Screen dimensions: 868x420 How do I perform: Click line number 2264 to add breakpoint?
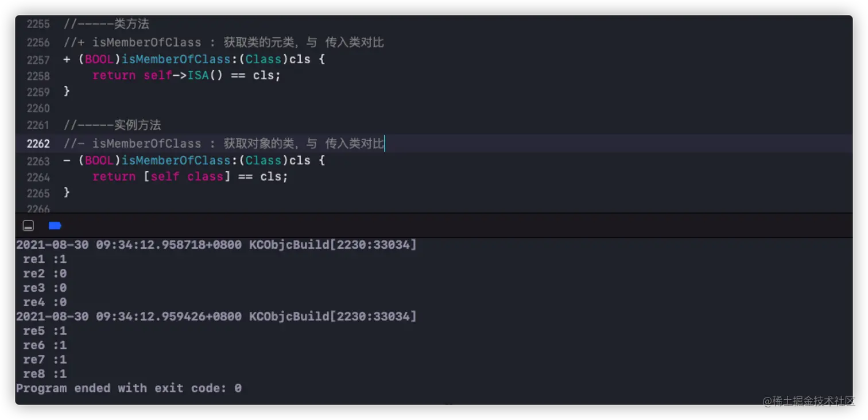coord(38,177)
